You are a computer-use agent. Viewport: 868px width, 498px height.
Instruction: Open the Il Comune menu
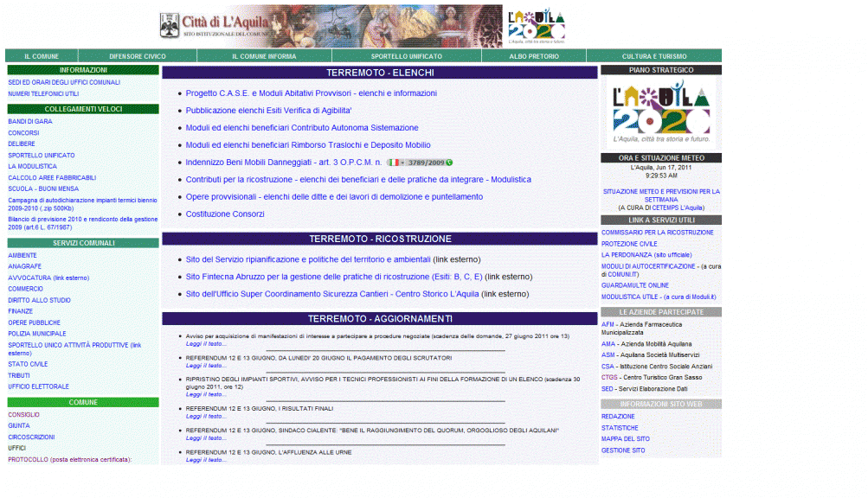click(42, 56)
